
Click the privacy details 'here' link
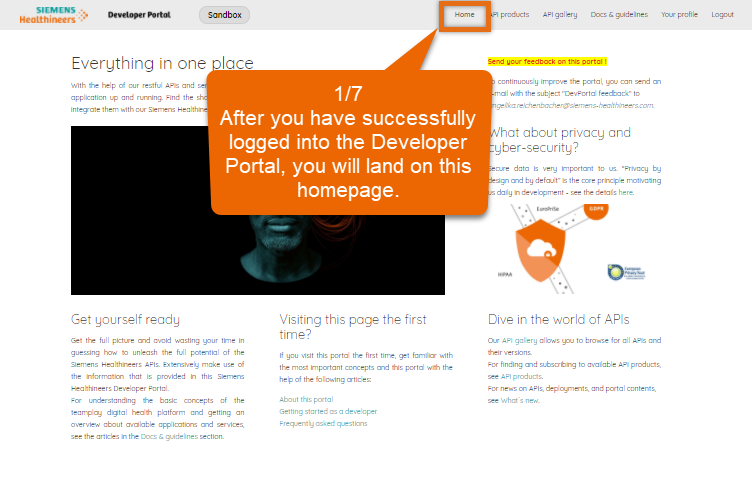click(x=626, y=192)
